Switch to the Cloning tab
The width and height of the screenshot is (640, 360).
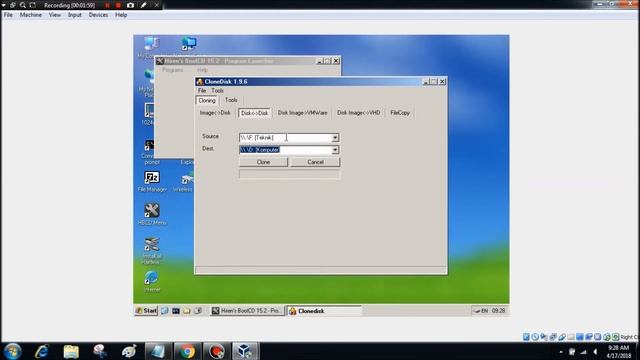point(207,100)
